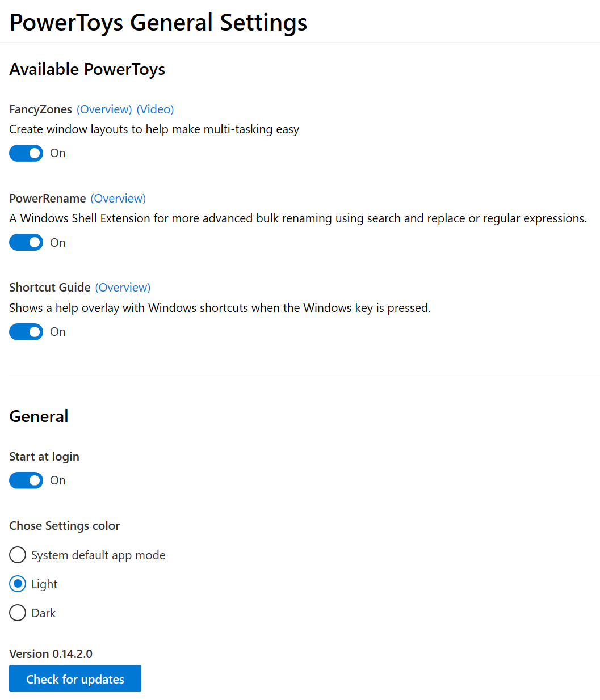The image size is (600, 700).
Task: Turn off the Shortcut Guide toggle
Action: tap(26, 331)
